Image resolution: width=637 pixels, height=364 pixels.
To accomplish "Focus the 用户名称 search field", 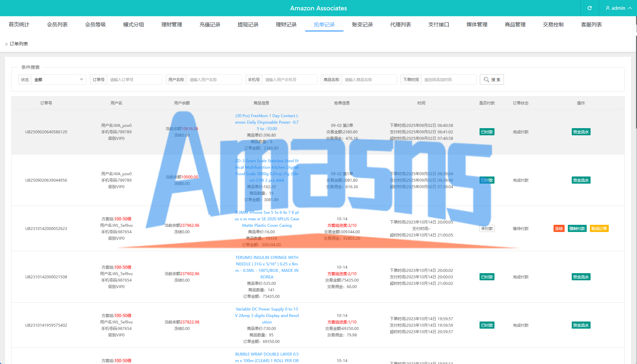I will coord(214,79).
